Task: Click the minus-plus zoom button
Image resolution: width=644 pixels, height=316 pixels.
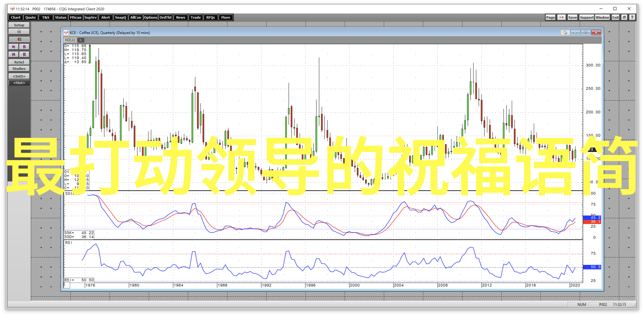Action: (561, 17)
